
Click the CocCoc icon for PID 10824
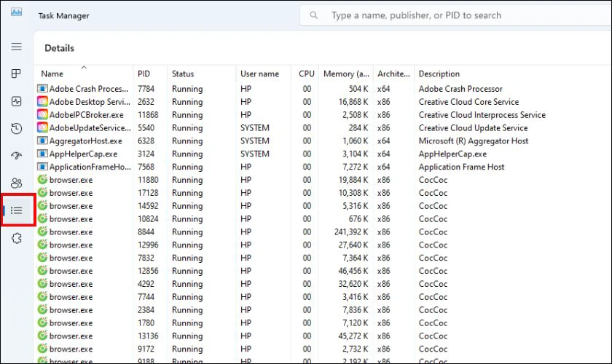pos(42,218)
